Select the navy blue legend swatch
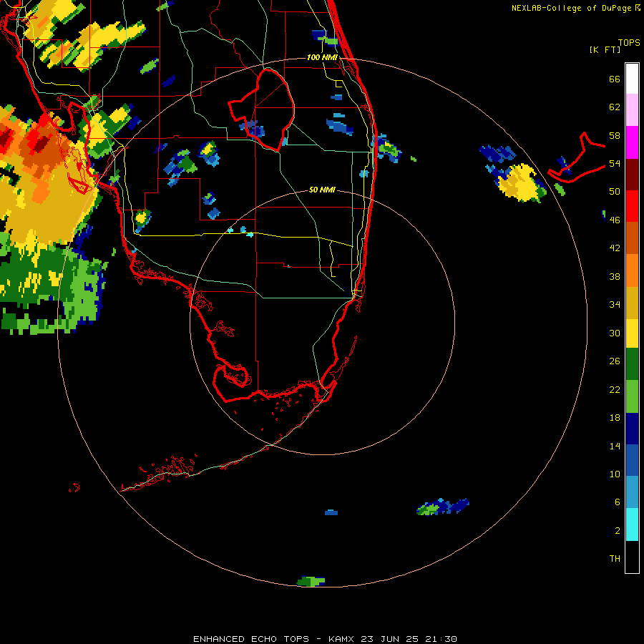Viewport: 644px width, 644px height. [632, 429]
